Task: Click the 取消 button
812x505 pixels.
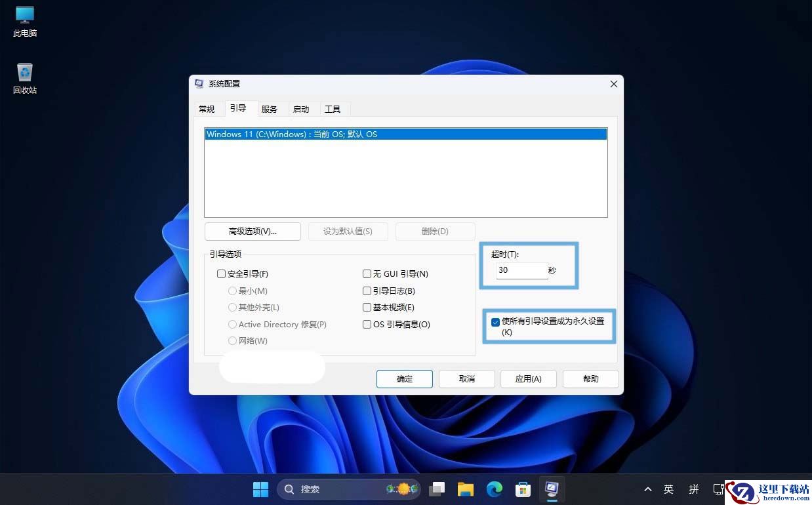Action: pyautogui.click(x=466, y=379)
